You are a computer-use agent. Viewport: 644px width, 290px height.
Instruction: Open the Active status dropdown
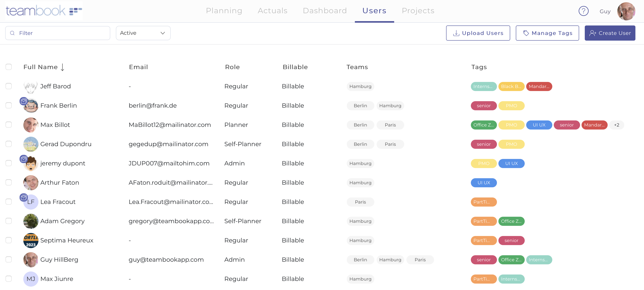click(x=143, y=33)
